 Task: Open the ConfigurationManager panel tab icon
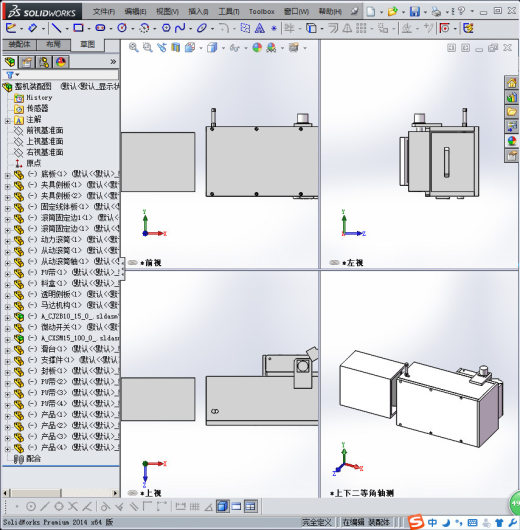[x=44, y=62]
